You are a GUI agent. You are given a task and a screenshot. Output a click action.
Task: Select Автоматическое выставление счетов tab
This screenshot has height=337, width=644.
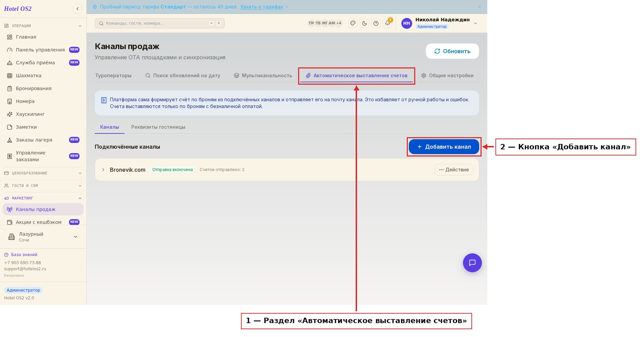point(357,76)
